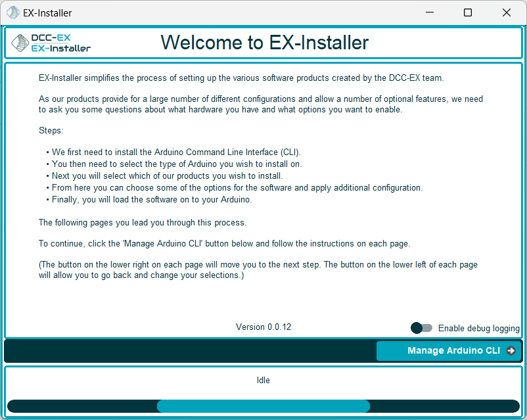Click the DCC-EX EX-Installer logo
527x420 pixels.
coord(51,43)
